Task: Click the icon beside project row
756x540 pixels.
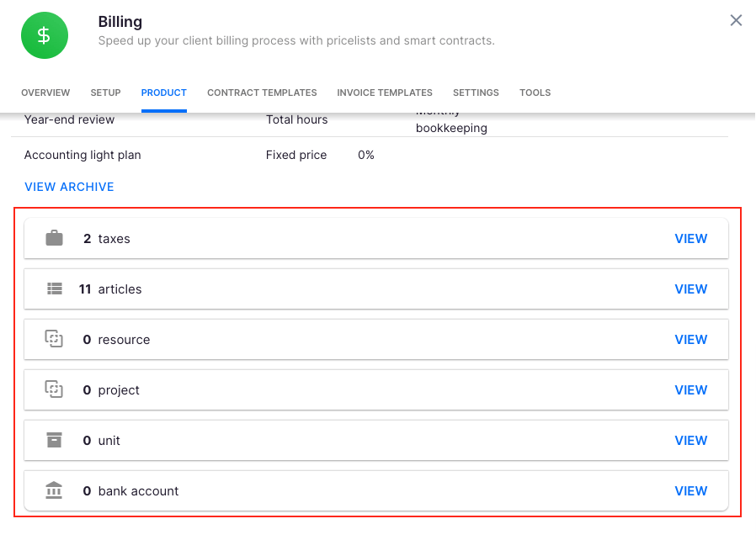Action: (x=54, y=389)
